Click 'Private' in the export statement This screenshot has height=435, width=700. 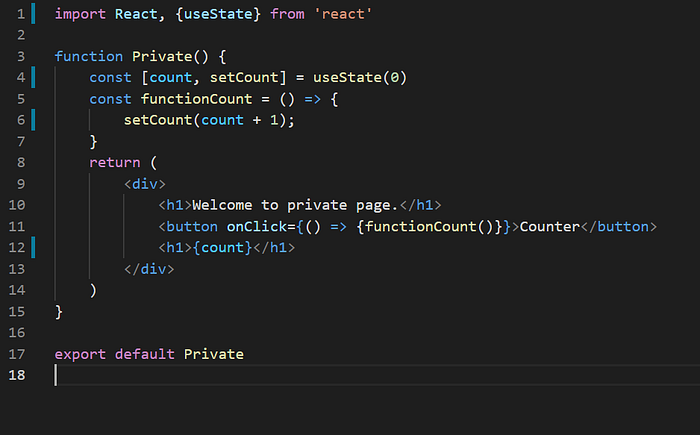coord(214,354)
